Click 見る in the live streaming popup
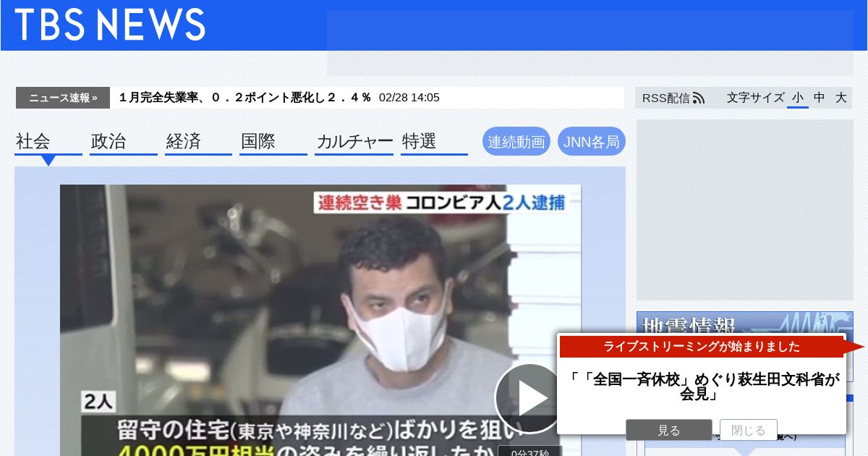 [x=669, y=430]
